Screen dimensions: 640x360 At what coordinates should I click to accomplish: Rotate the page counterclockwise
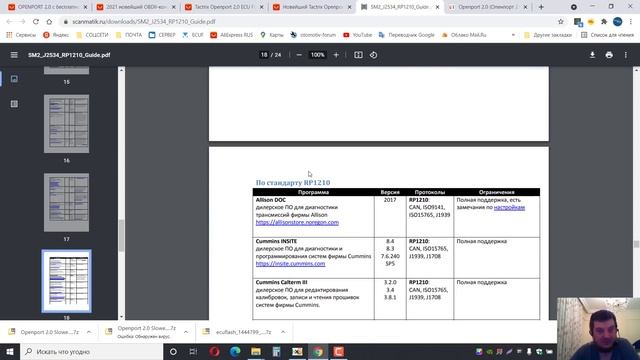pyautogui.click(x=373, y=55)
